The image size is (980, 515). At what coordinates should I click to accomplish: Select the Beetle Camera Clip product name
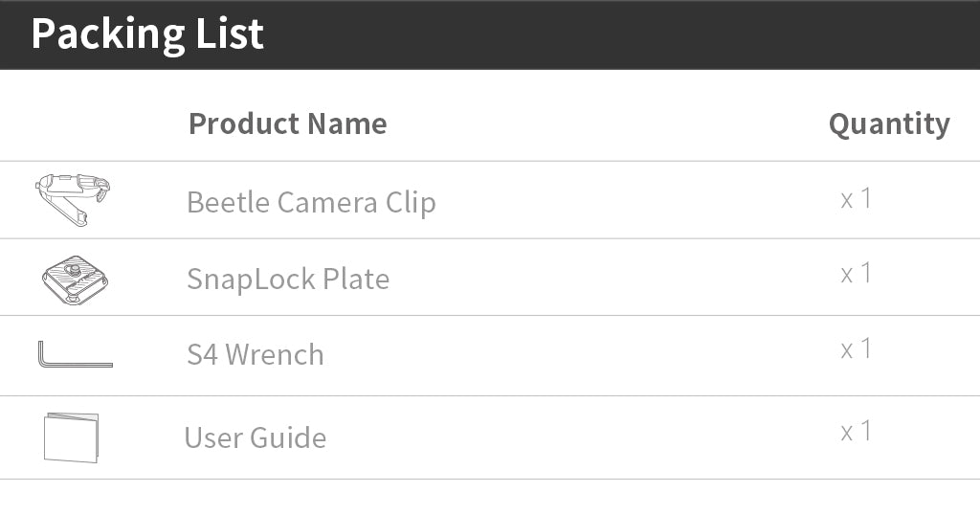[x=311, y=203]
